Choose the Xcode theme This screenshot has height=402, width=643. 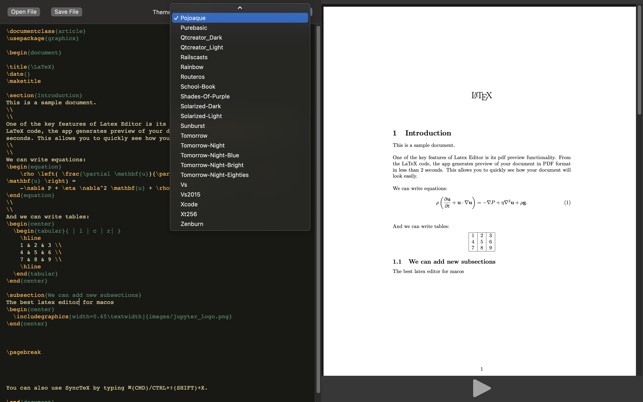(x=189, y=204)
